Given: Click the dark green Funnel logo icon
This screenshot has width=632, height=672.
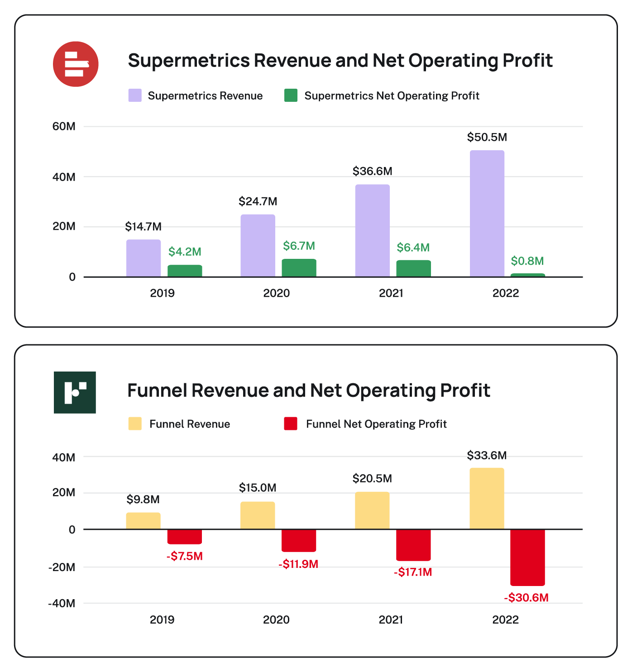Looking at the screenshot, I should (75, 392).
